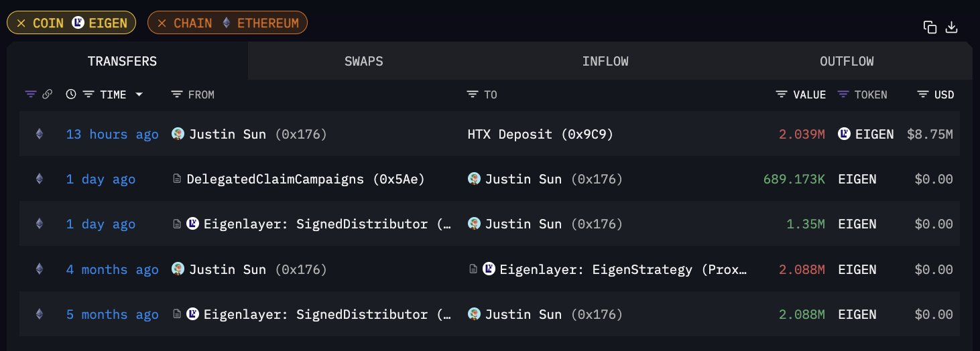Screen dimensions: 980x351
Task: Toggle the TOKEN column filter
Action: point(843,94)
